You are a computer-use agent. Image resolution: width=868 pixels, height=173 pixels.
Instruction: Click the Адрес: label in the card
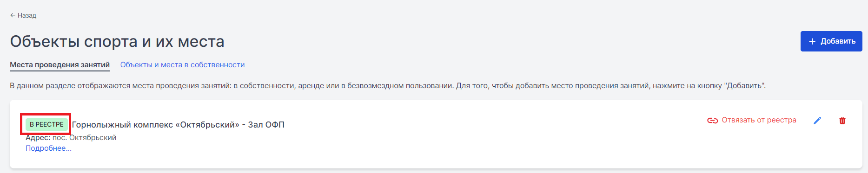[x=38, y=138]
